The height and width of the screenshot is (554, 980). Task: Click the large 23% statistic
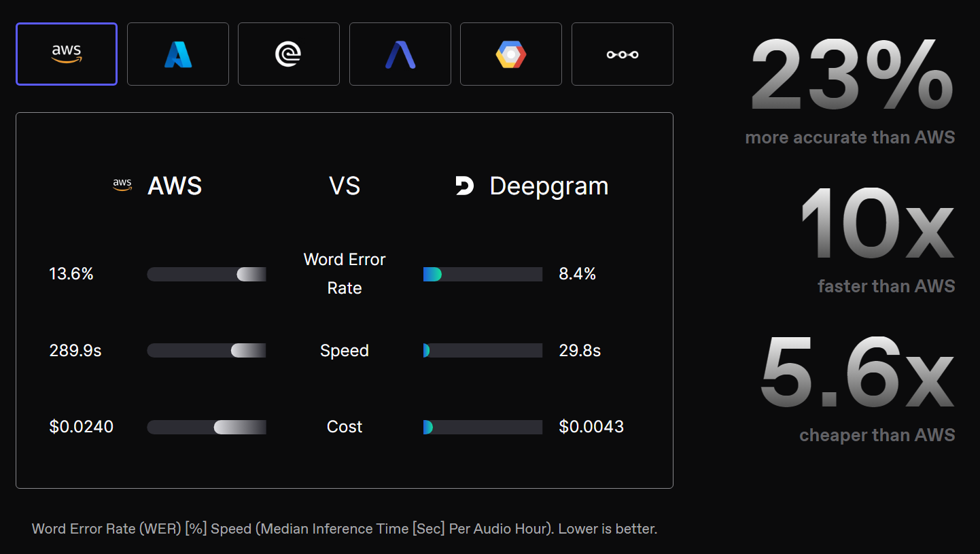coord(852,75)
